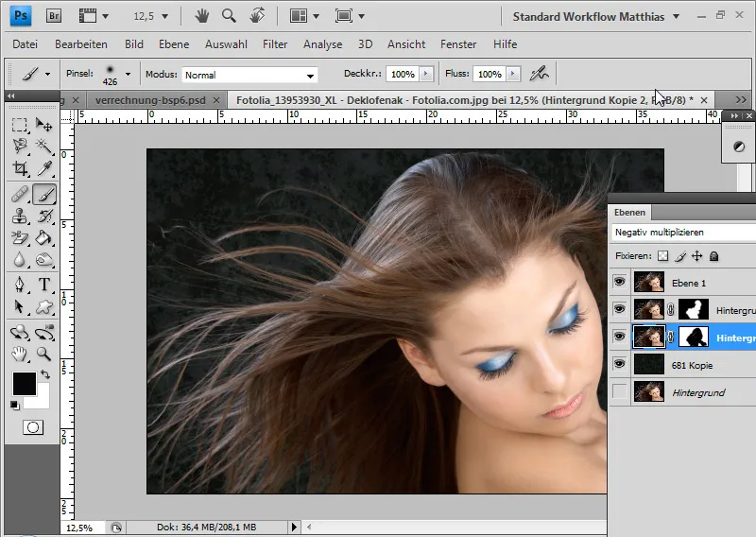Toggle lock image pixels
The width and height of the screenshot is (756, 537).
[680, 255]
